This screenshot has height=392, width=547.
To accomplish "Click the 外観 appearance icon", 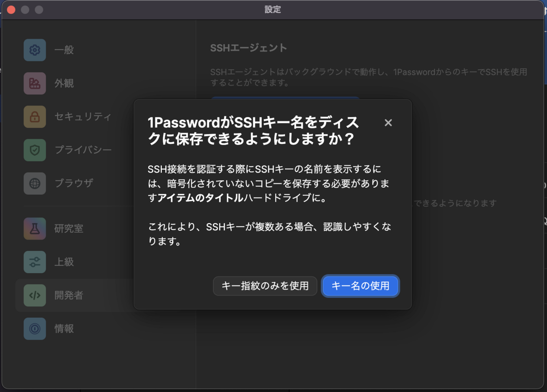I will pos(35,83).
